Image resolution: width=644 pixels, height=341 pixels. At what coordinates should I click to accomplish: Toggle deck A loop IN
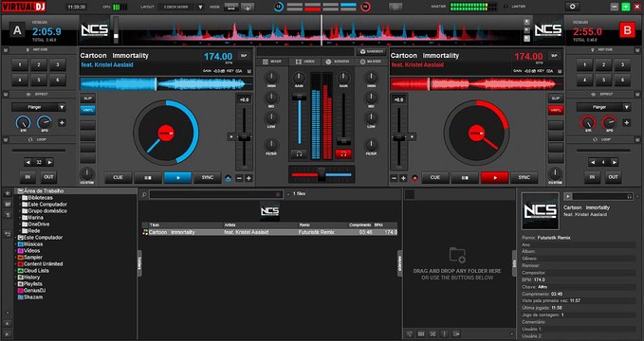tap(28, 177)
